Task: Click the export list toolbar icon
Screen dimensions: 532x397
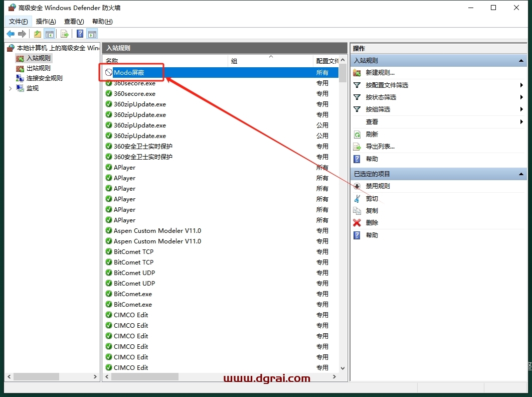Action: click(65, 34)
